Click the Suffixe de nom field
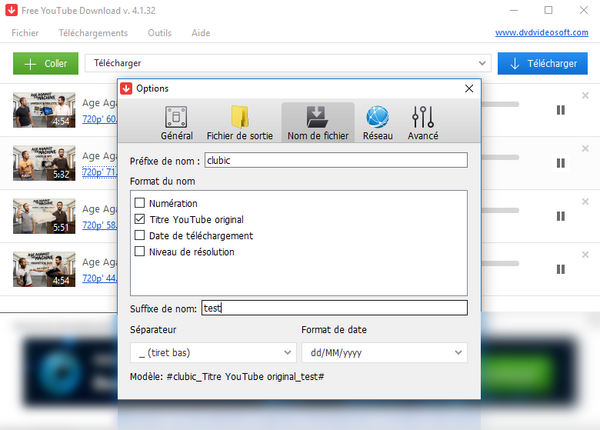600x430 pixels. click(x=334, y=308)
